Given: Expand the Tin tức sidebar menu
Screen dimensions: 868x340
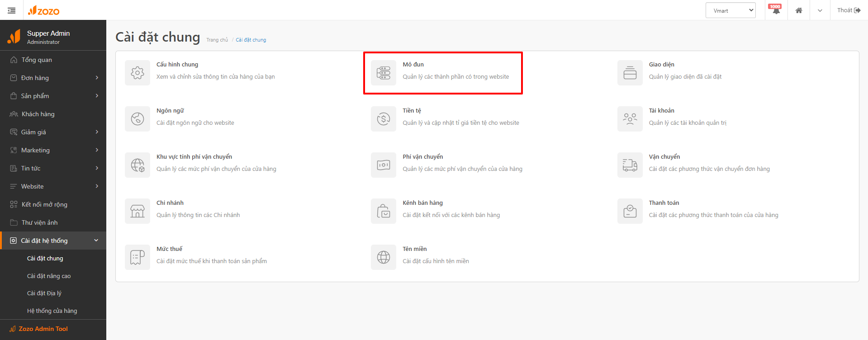Looking at the screenshot, I should [x=53, y=168].
